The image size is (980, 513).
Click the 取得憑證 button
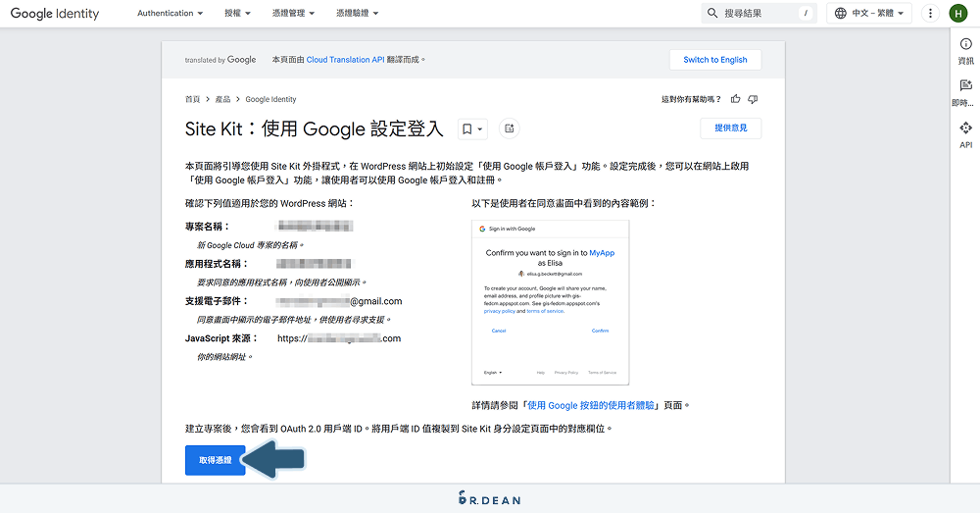click(x=215, y=460)
